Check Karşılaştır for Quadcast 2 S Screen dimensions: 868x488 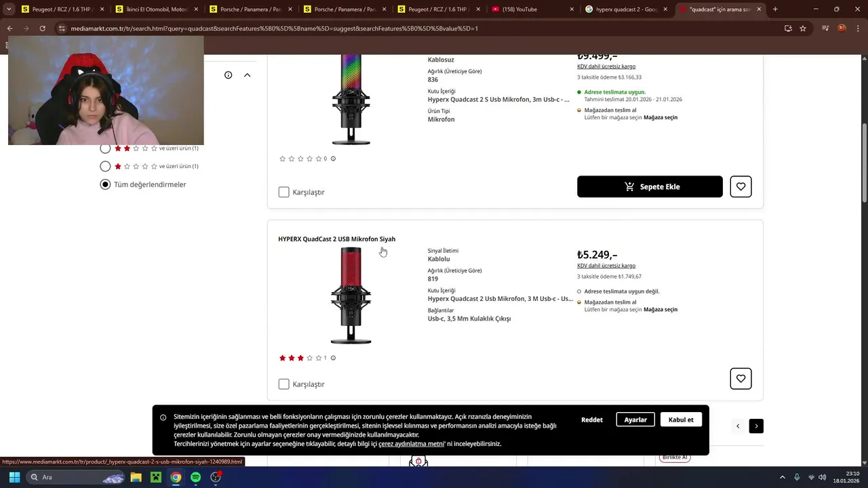284,192
